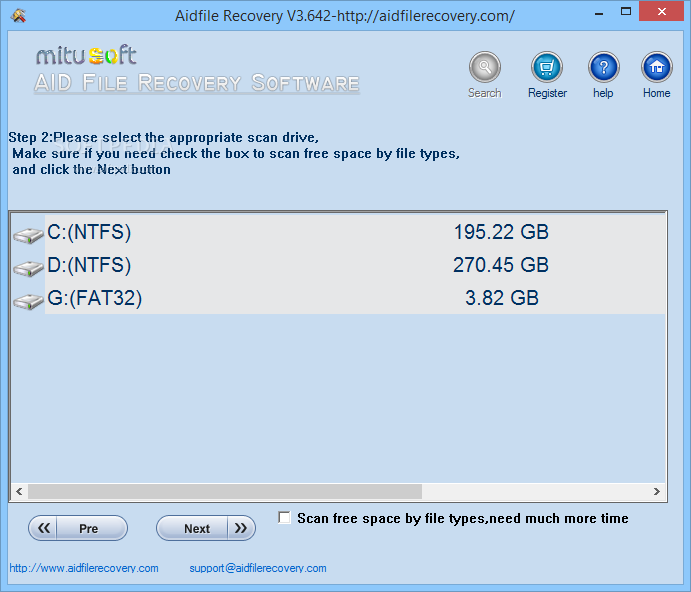Click the help label text

603,93
